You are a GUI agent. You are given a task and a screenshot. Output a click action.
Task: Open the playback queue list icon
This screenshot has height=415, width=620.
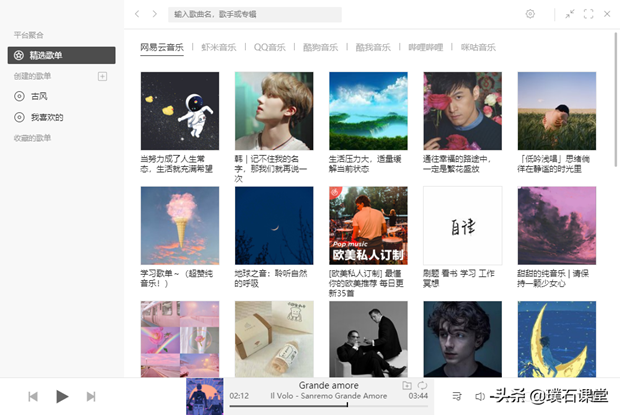[x=457, y=396]
